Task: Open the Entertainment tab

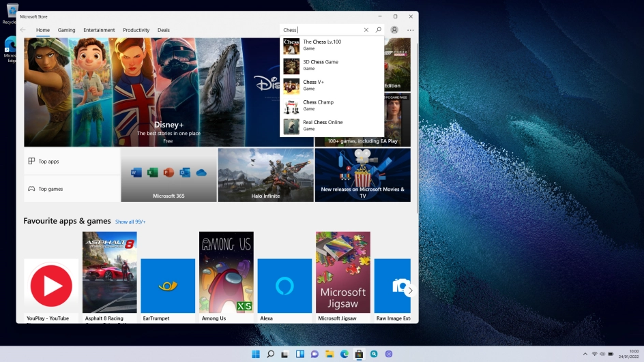Action: (x=99, y=30)
